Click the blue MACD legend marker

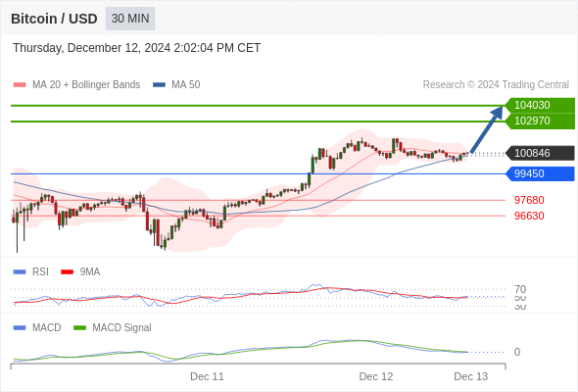pos(20,328)
